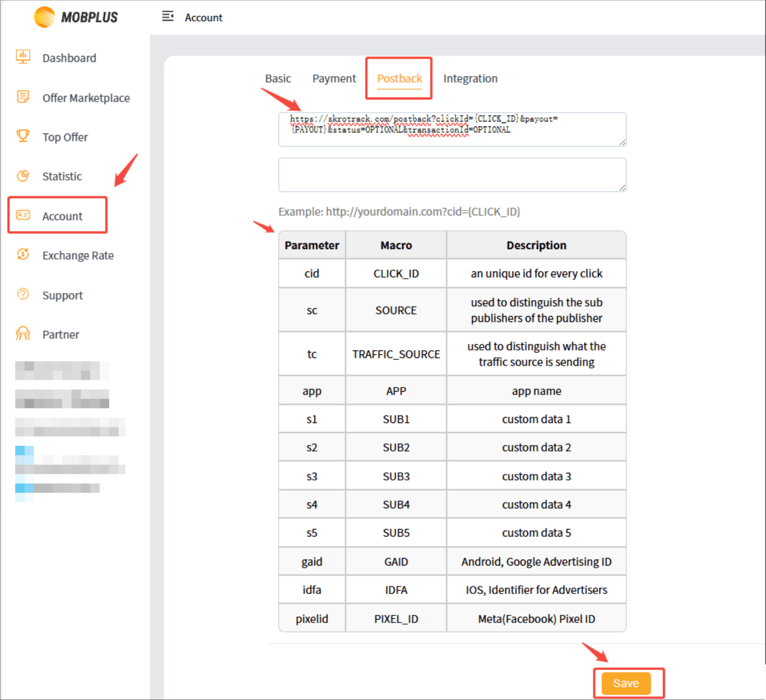This screenshot has width=766, height=700.
Task: Click the CLICK_ID macro cell
Action: [x=396, y=273]
